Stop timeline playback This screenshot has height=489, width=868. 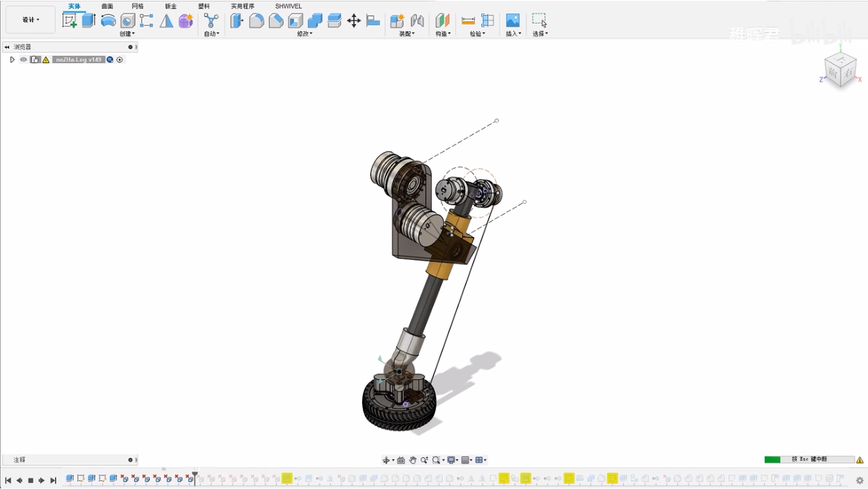tap(30, 480)
